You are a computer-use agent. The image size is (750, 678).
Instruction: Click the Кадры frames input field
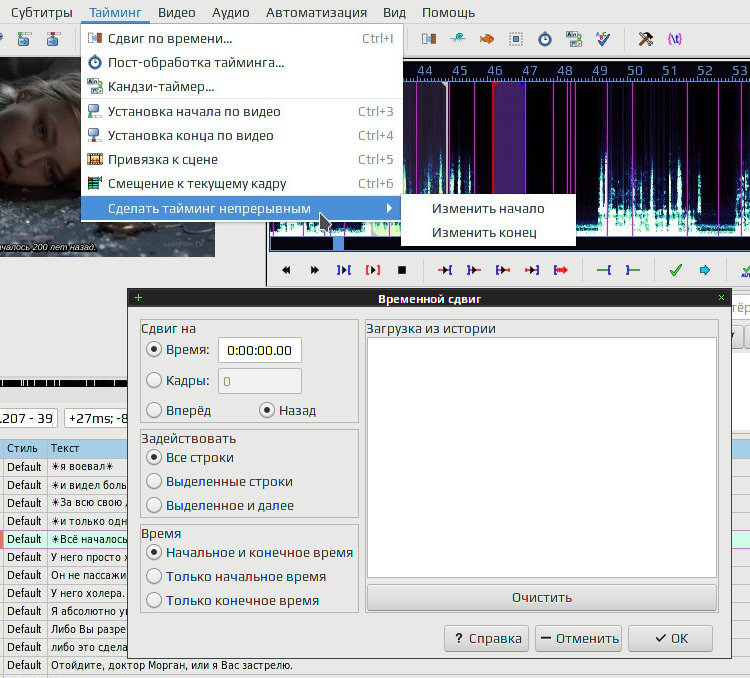[x=260, y=381]
